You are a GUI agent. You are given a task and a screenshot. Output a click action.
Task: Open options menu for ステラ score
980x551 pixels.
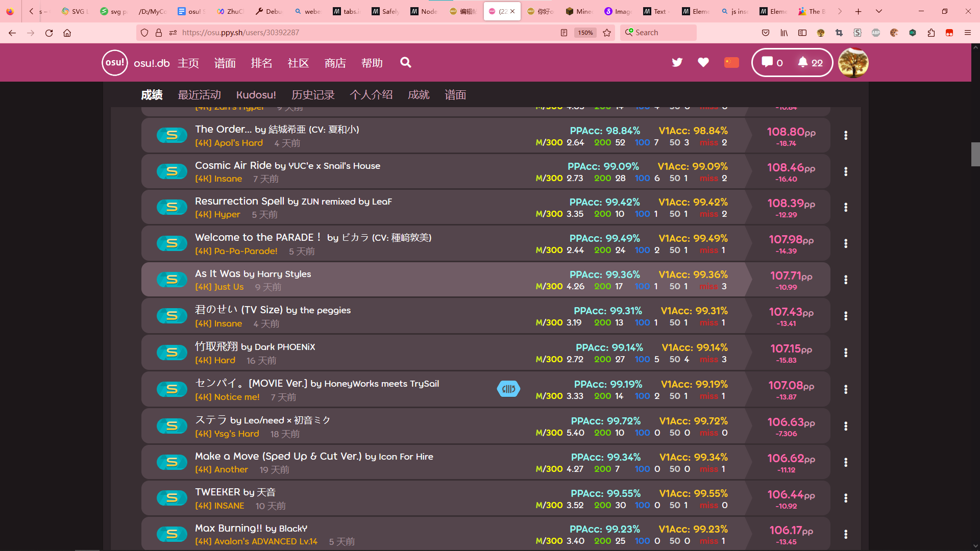tap(846, 426)
